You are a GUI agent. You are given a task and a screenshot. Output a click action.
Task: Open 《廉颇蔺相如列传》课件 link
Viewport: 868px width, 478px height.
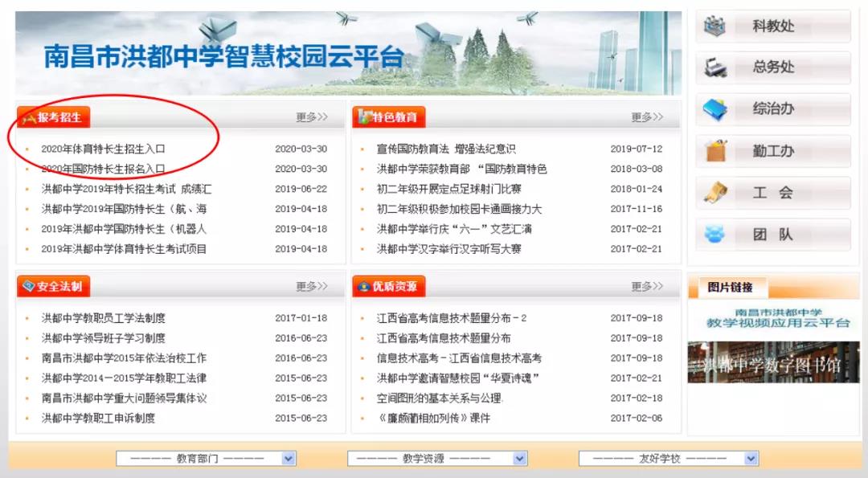pos(433,419)
